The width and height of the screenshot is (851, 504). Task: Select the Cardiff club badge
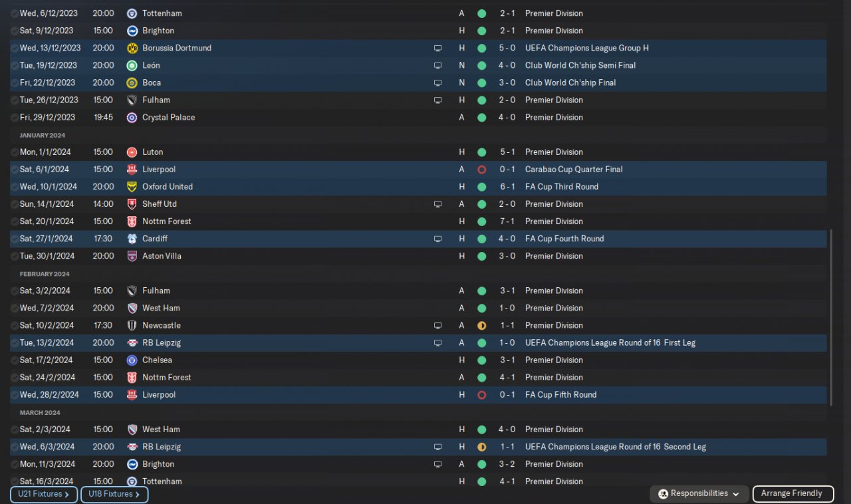click(x=132, y=239)
